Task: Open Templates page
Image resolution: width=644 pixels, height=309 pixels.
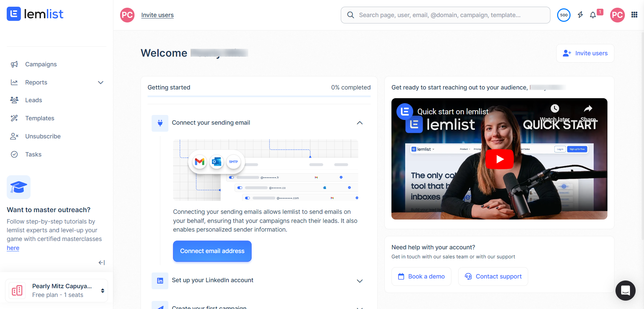Action: (40, 118)
